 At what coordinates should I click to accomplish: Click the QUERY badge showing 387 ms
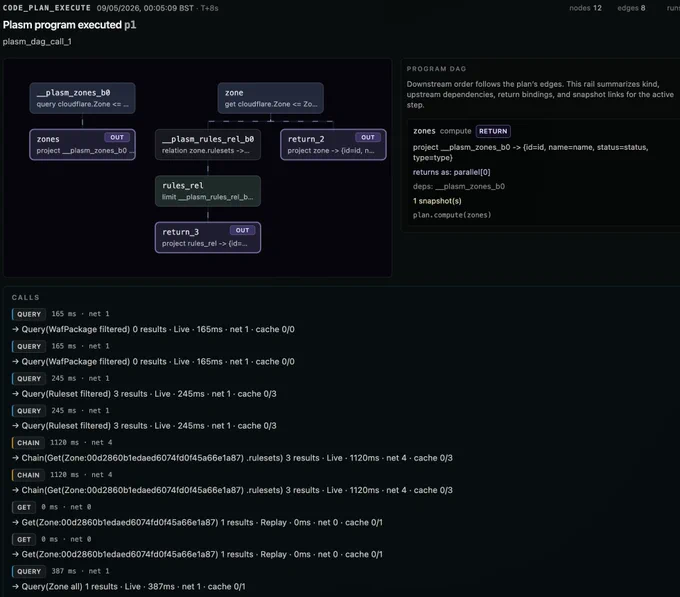pyautogui.click(x=29, y=571)
